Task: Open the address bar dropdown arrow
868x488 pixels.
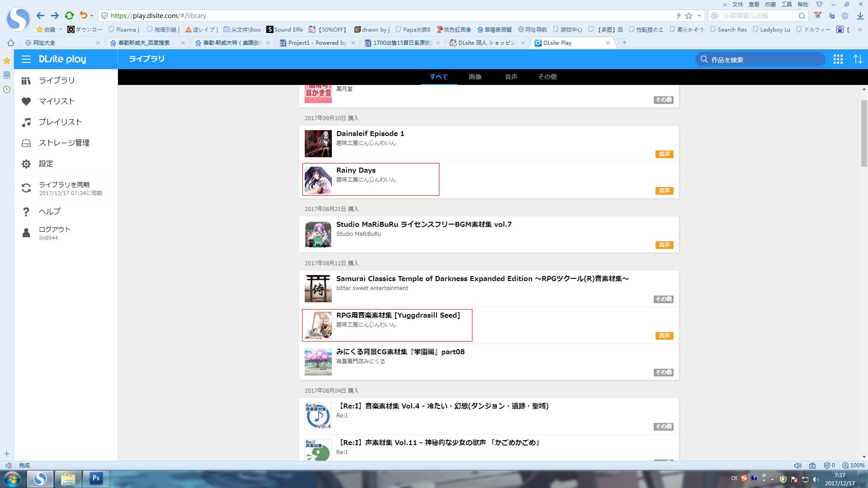Action: pyautogui.click(x=699, y=16)
